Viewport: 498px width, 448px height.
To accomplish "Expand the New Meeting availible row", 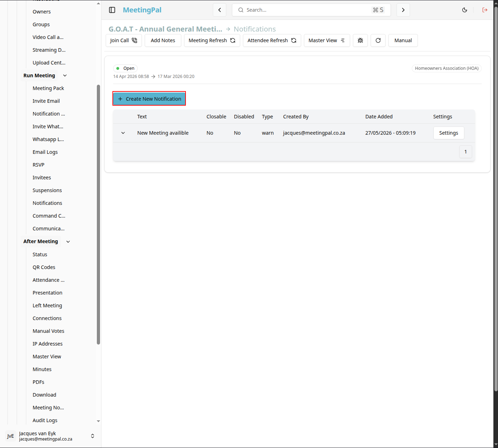I will pos(123,133).
